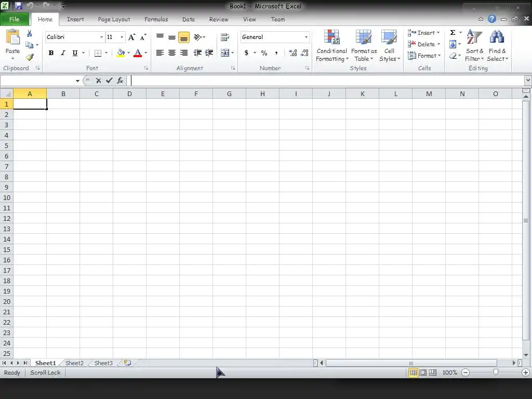Click the Fill down arrow icon
The height and width of the screenshot is (399, 532).
point(453,44)
